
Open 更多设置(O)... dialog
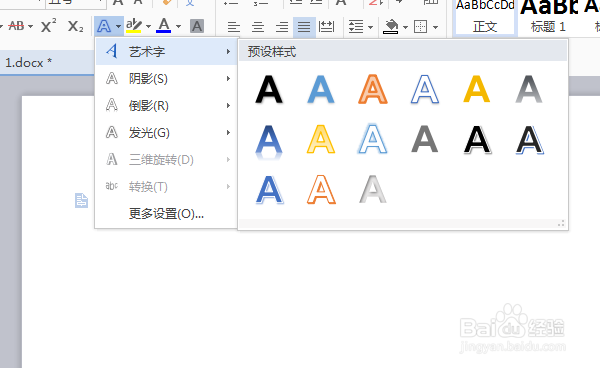coord(166,213)
